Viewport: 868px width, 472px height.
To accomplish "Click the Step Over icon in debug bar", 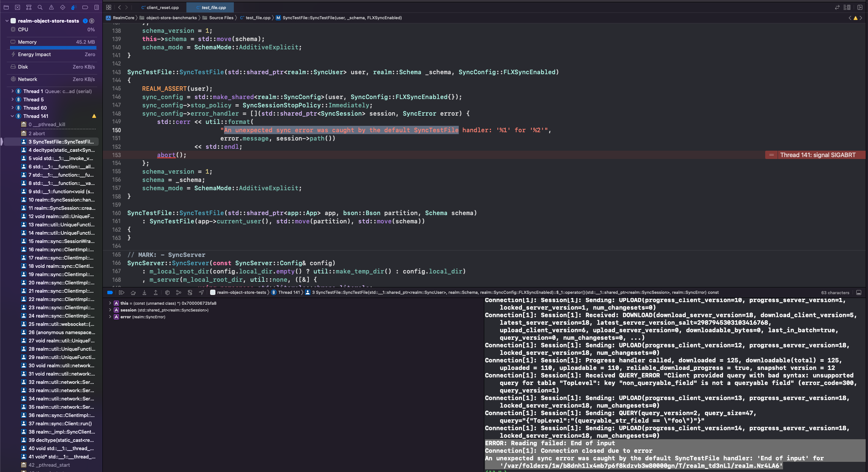I will [133, 293].
